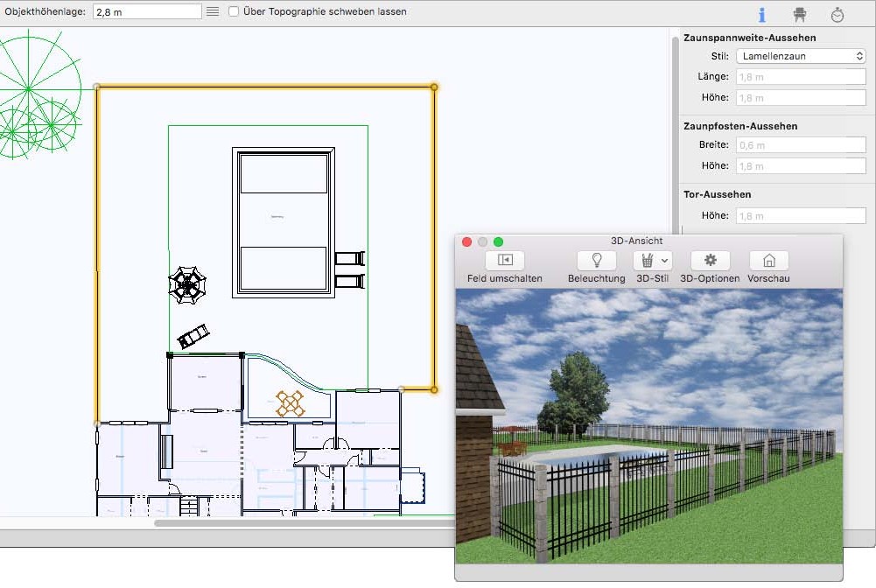Click the stopwatch icon in inspector
Screen dimensions: 876x588
[x=837, y=15]
